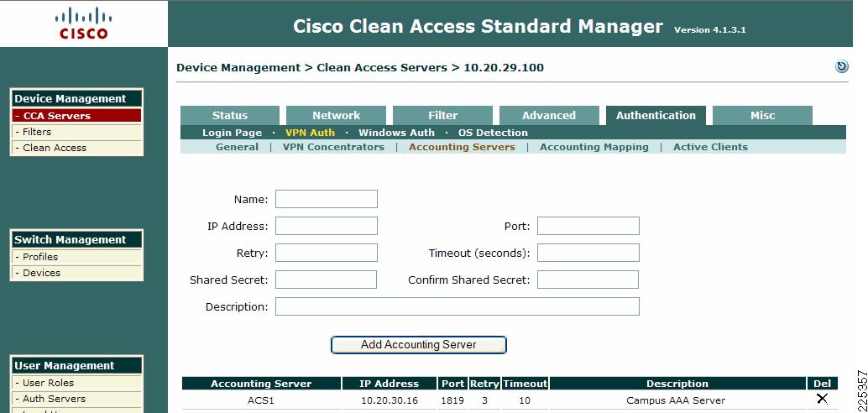Click the Retry column header
This screenshot has width=868, height=413.
pyautogui.click(x=484, y=384)
